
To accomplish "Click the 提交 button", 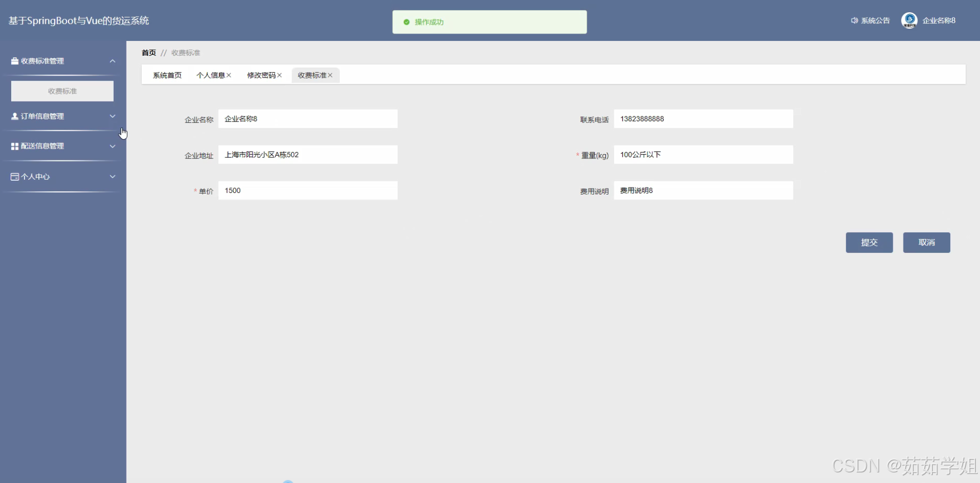I will (x=869, y=242).
